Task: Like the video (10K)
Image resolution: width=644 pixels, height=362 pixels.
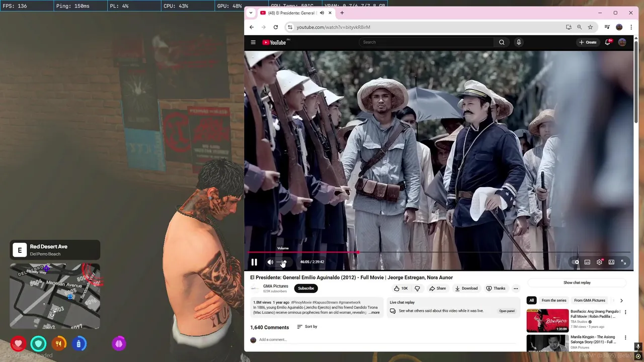Action: [401, 289]
